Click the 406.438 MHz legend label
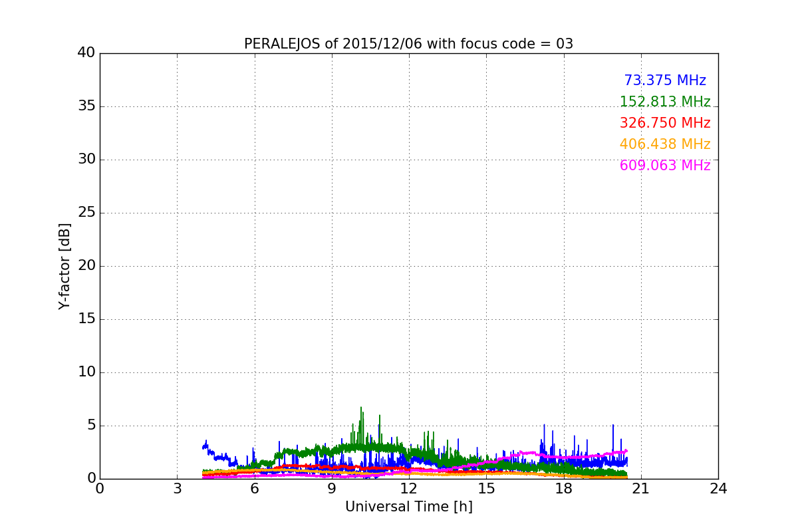The width and height of the screenshot is (798, 532). coord(665,144)
